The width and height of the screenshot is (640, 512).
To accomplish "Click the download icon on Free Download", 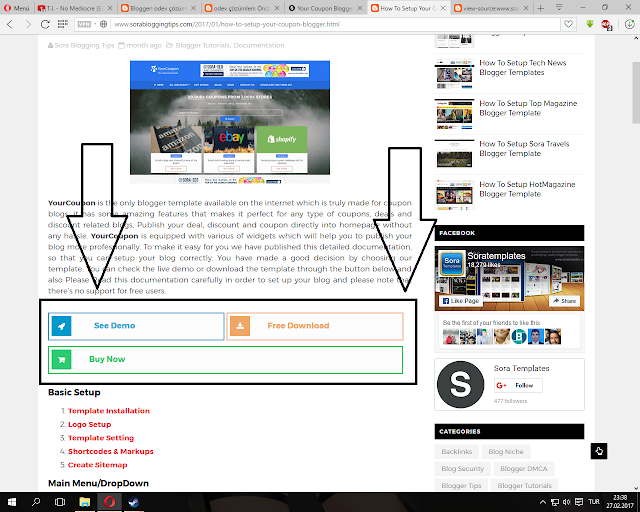I will coord(240,326).
